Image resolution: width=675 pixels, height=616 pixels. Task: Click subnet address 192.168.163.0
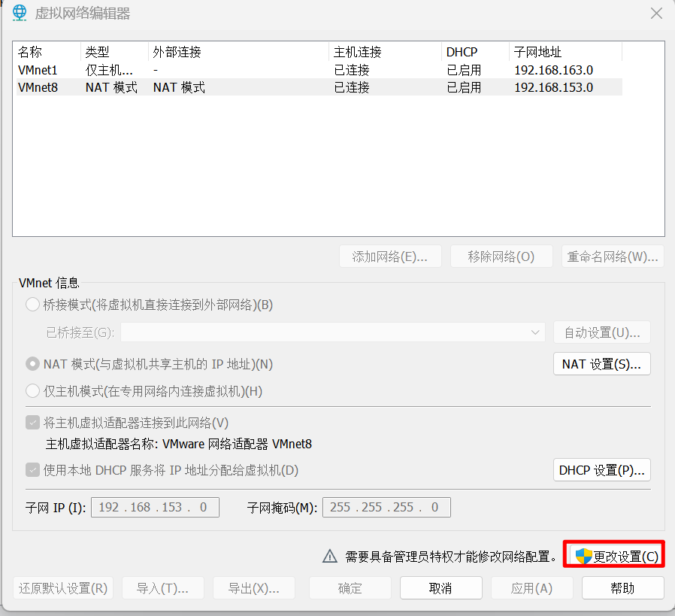pyautogui.click(x=553, y=70)
